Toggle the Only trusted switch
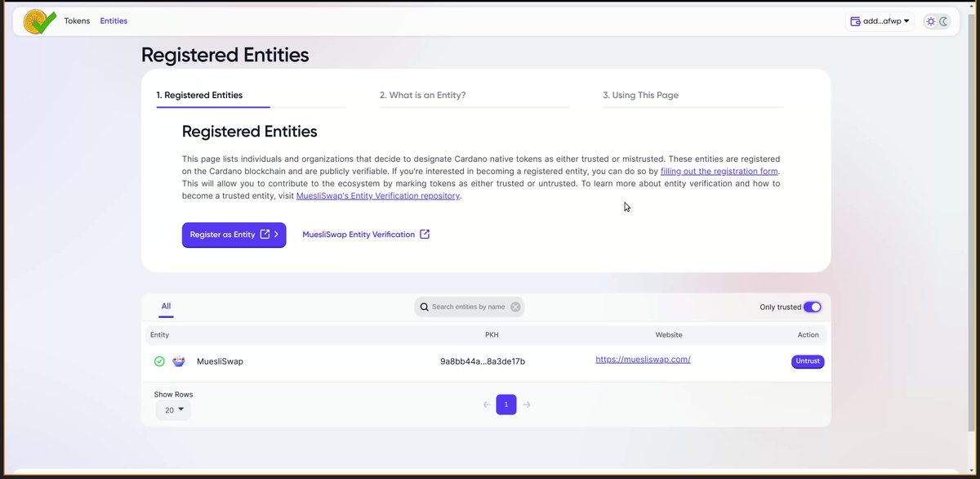 coord(812,307)
